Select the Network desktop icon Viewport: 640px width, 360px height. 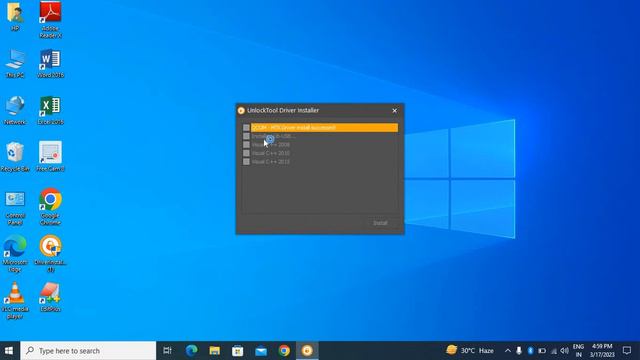pos(15,110)
